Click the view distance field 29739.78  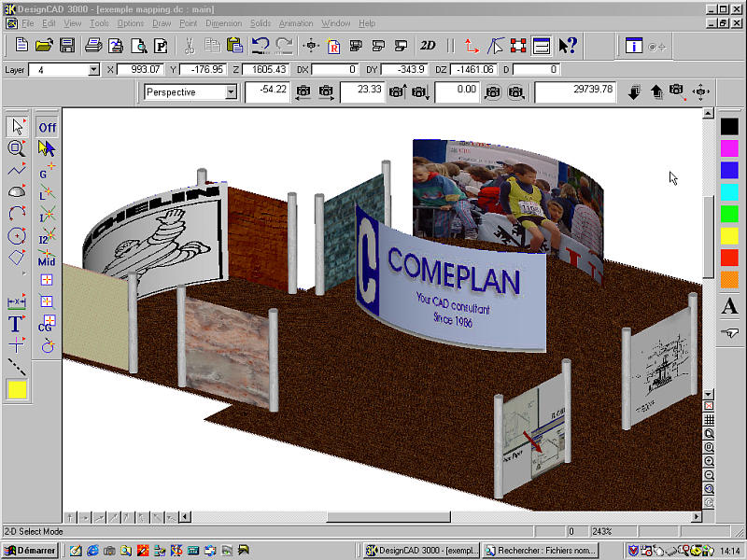(575, 91)
